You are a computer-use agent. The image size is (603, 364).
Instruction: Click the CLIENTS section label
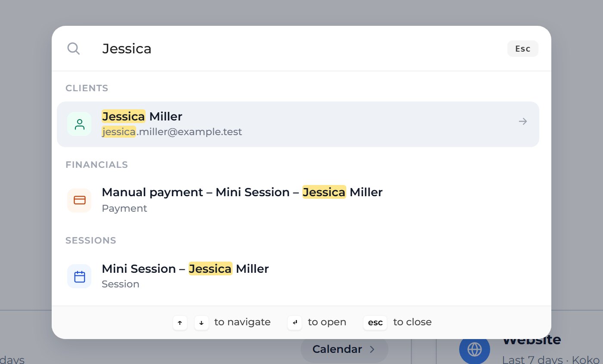pyautogui.click(x=87, y=88)
